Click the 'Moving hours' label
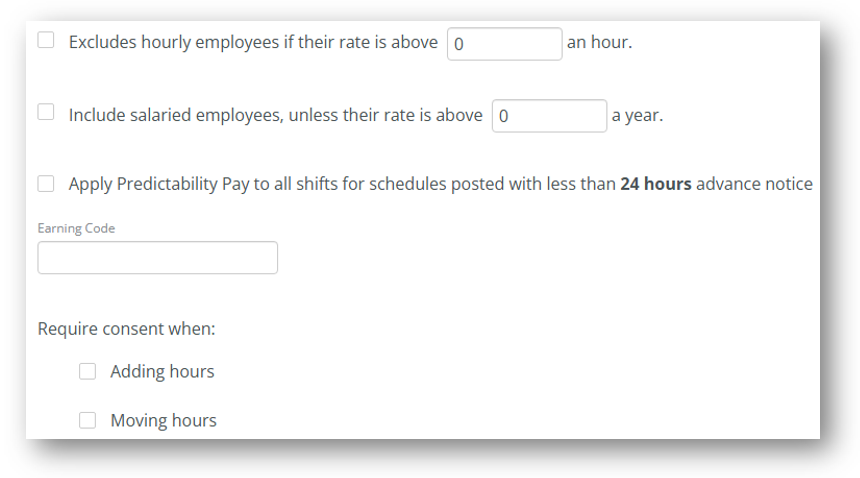This screenshot has width=860, height=478. click(x=163, y=420)
